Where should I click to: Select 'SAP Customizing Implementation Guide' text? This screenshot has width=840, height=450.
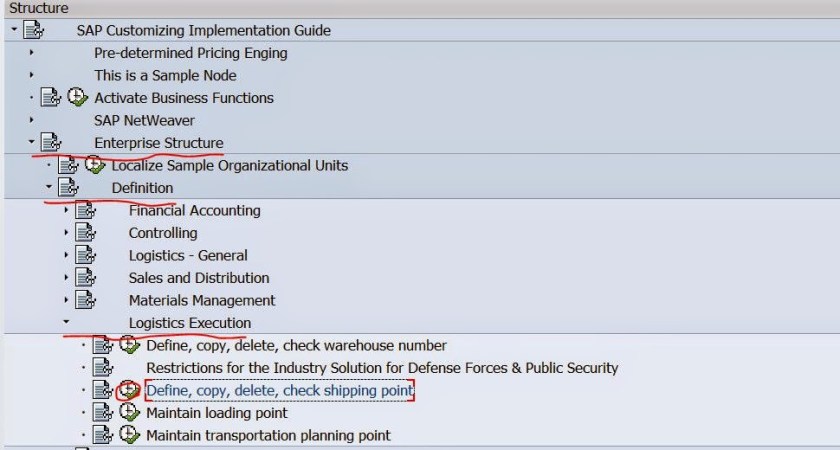coord(204,31)
